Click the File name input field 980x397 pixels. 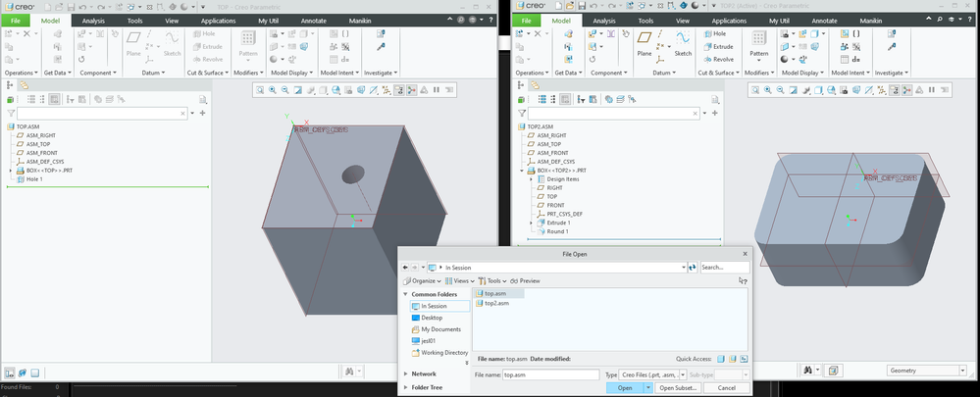click(549, 374)
